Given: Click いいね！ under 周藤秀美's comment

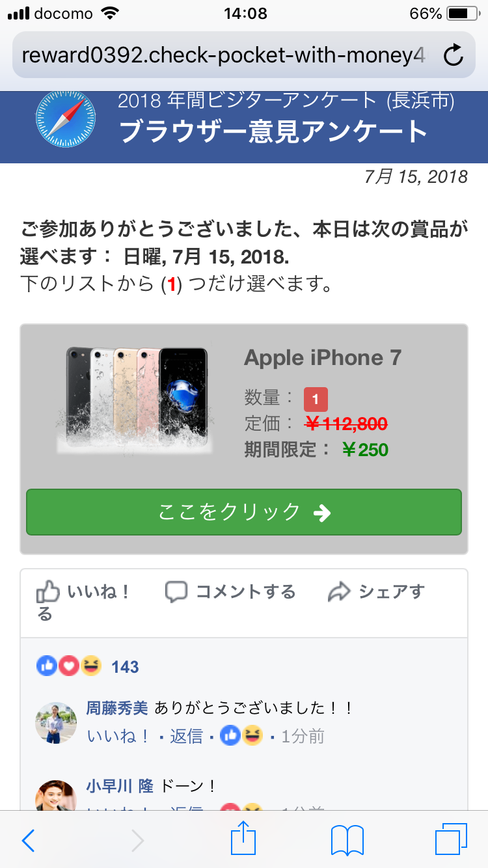Looking at the screenshot, I should pos(117,736).
